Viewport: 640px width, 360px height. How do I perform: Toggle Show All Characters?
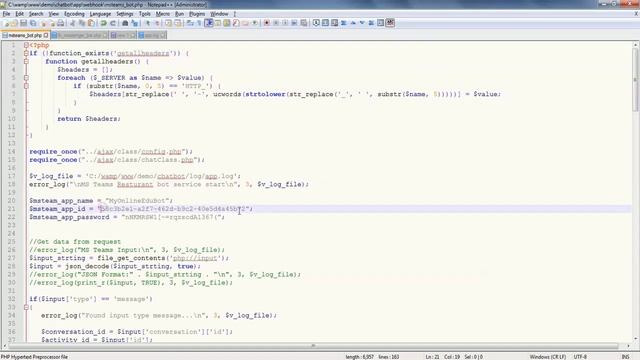coord(200,23)
